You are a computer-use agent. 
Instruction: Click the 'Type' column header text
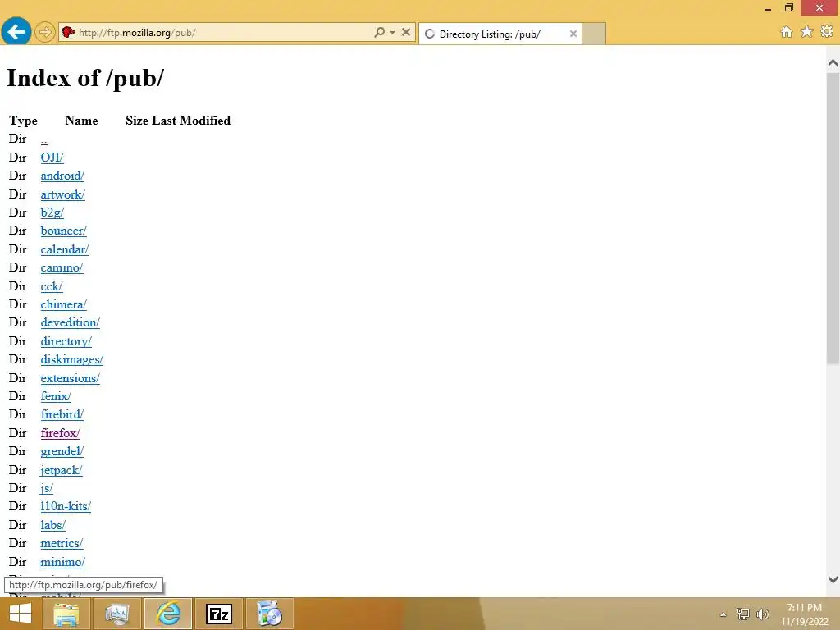[23, 121]
